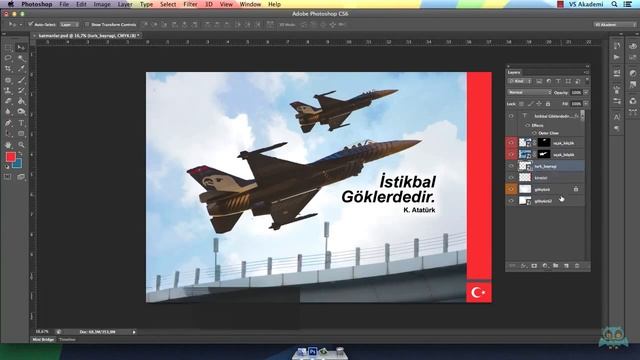640x360 pixels.
Task: Click Photoshop icon in the Dock
Action: pyautogui.click(x=313, y=351)
